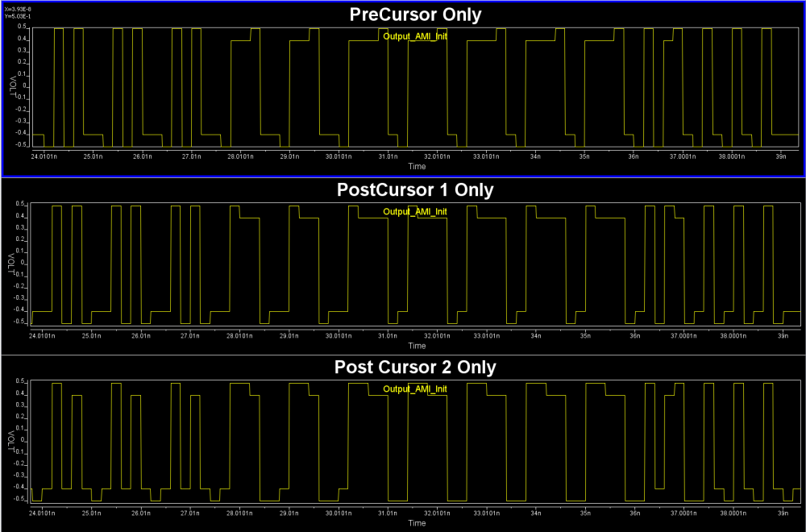Select the PreCursor Only plot title
The width and height of the screenshot is (806, 532).
coord(414,14)
